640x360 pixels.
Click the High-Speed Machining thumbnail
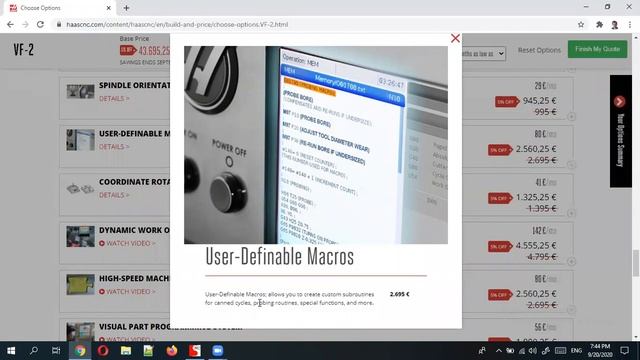coord(80,284)
